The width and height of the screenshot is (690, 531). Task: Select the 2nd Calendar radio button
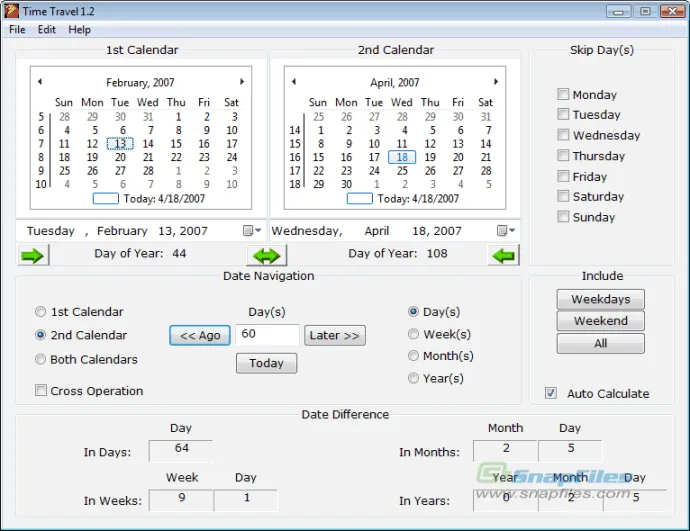pyautogui.click(x=40, y=335)
